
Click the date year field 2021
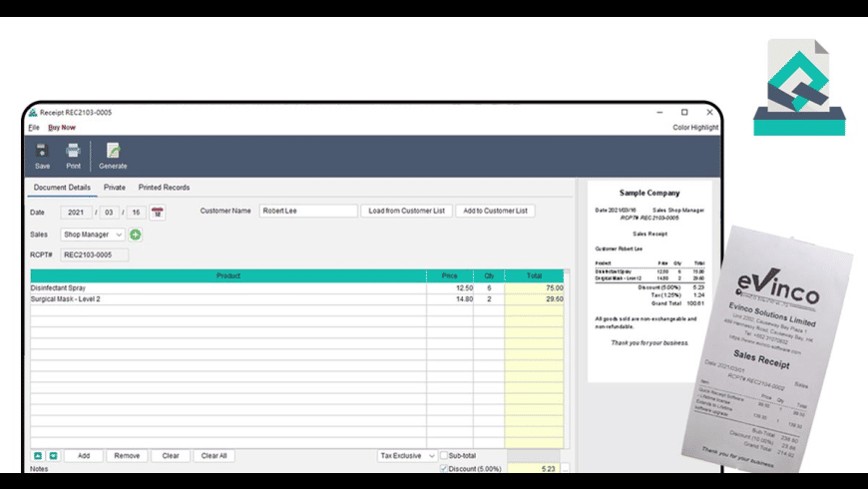click(76, 213)
